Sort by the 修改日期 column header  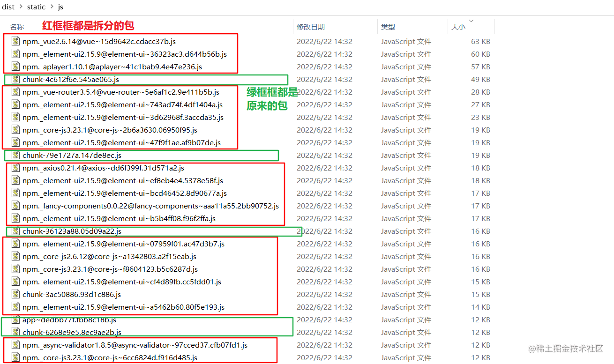310,27
